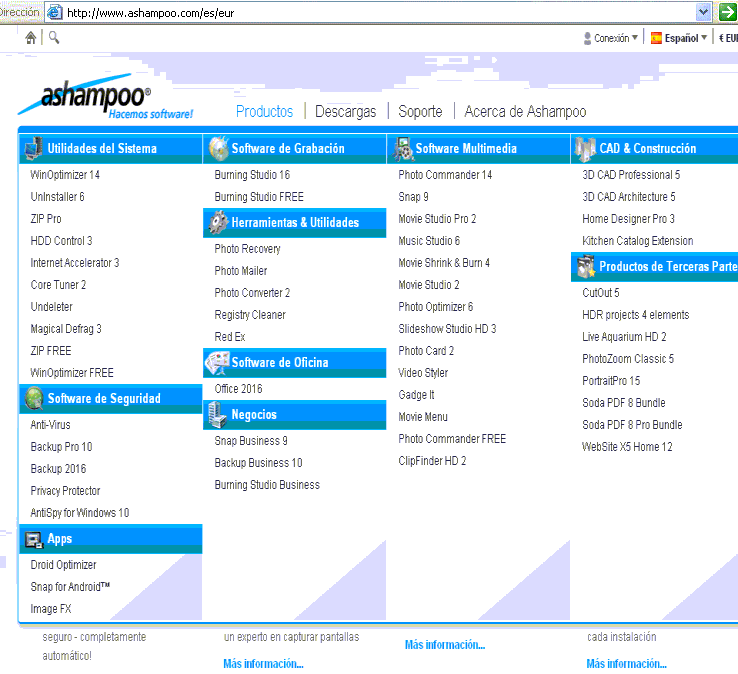Open CutOut 5 link
The image size is (738, 674).
[601, 293]
